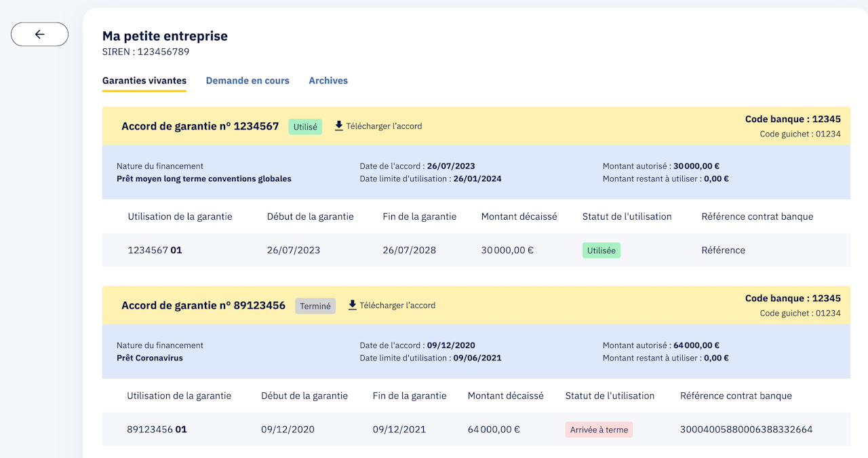This screenshot has width=868, height=458.
Task: Click Télécharger l'accord link for accord 89123456
Action: point(397,305)
